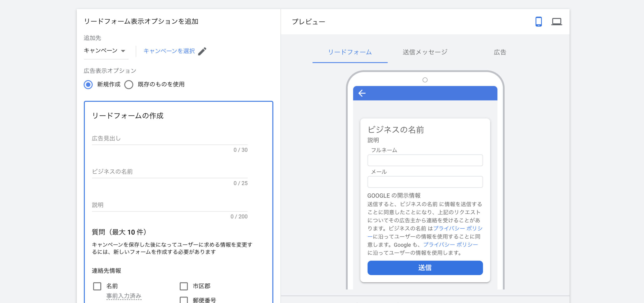
Task: Click the キャンペーンを選択 link
Action: coord(169,51)
